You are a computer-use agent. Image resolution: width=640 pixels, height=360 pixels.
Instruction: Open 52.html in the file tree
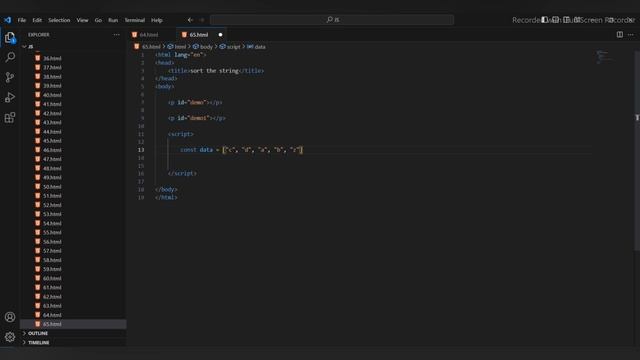[52, 205]
